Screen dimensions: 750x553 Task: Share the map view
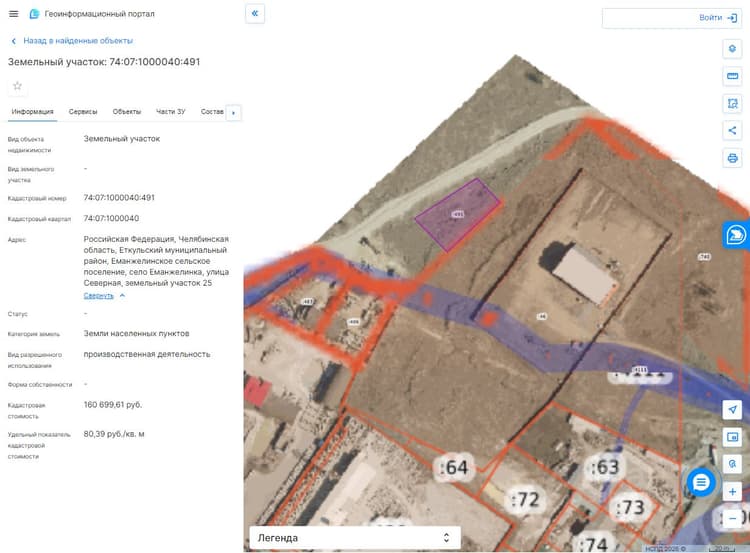732,131
